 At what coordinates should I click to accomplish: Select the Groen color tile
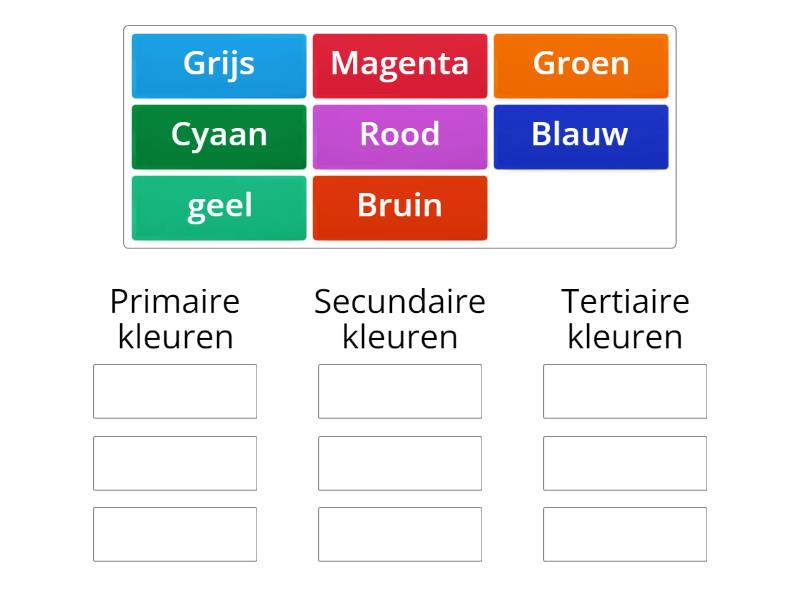point(581,64)
